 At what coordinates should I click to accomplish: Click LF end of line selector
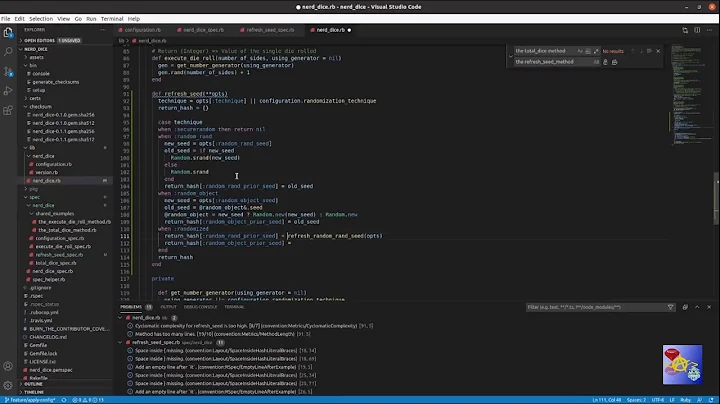pos(672,400)
